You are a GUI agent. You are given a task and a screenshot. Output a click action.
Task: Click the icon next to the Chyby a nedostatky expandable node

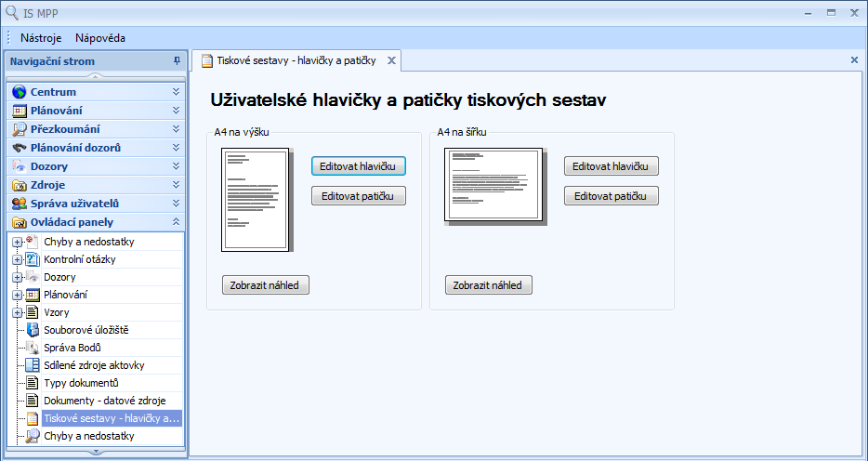pos(33,242)
